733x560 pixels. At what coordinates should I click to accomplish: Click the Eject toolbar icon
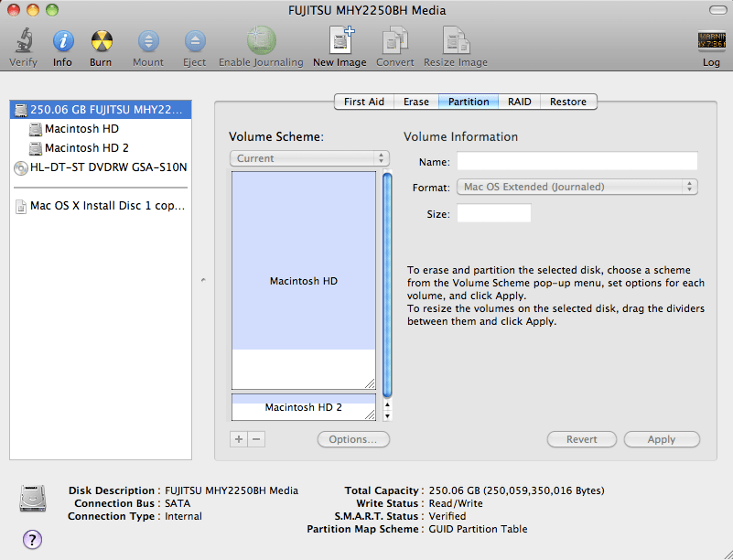click(x=194, y=40)
